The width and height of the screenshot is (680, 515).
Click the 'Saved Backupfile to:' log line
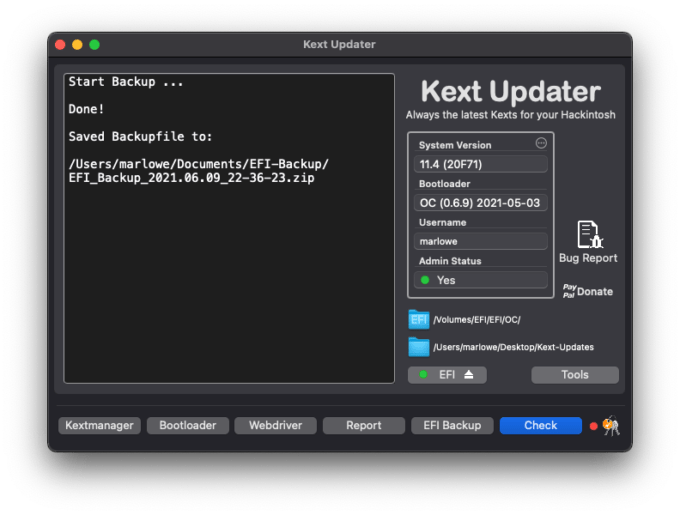tap(141, 137)
